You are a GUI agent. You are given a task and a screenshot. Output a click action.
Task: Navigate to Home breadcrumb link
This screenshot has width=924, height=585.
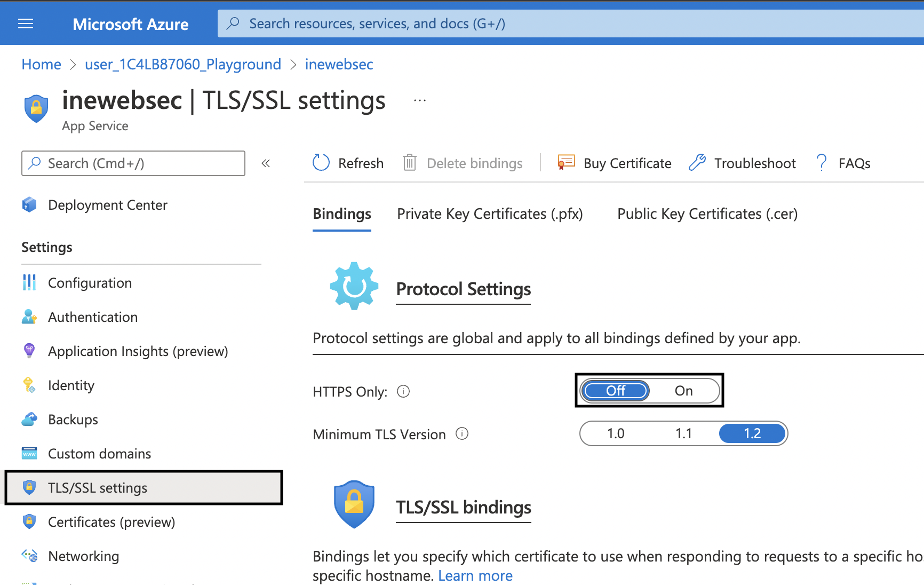click(x=41, y=65)
